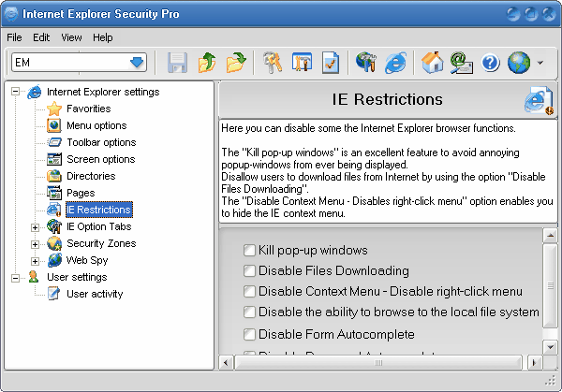The image size is (562, 392).
Task: Open the dropdown arrow after the globe icon
Action: click(x=540, y=63)
